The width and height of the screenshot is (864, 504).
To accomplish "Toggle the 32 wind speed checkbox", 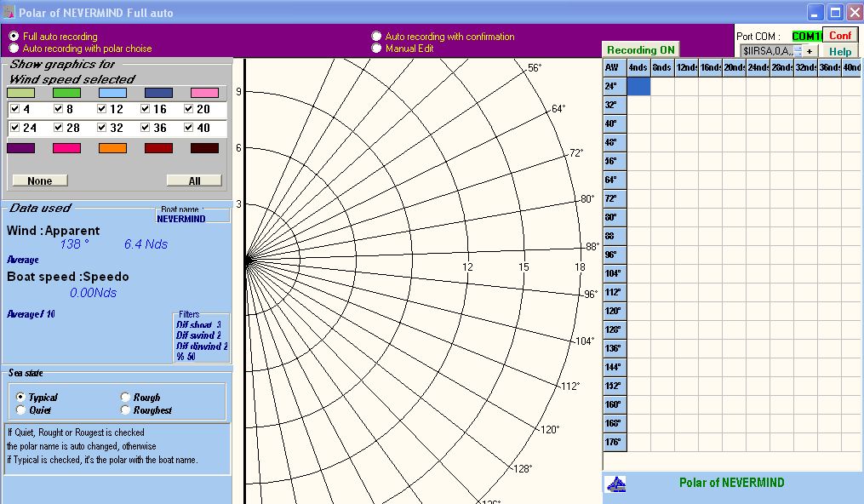I will 101,127.
